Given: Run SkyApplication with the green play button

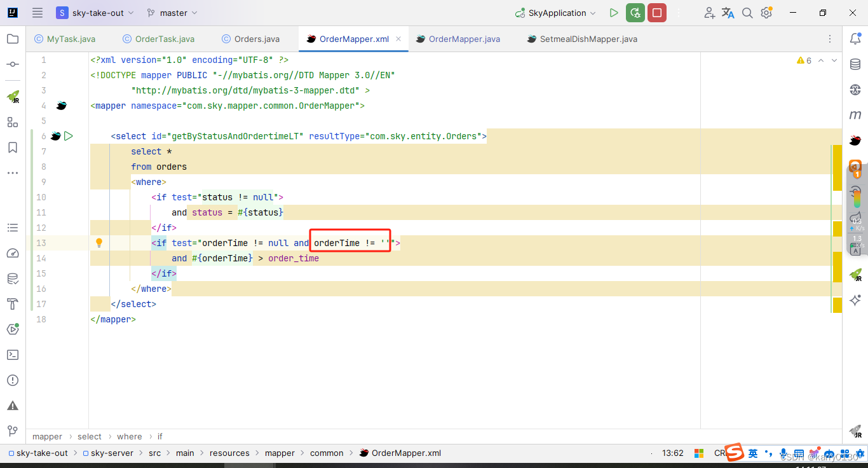Looking at the screenshot, I should 613,12.
